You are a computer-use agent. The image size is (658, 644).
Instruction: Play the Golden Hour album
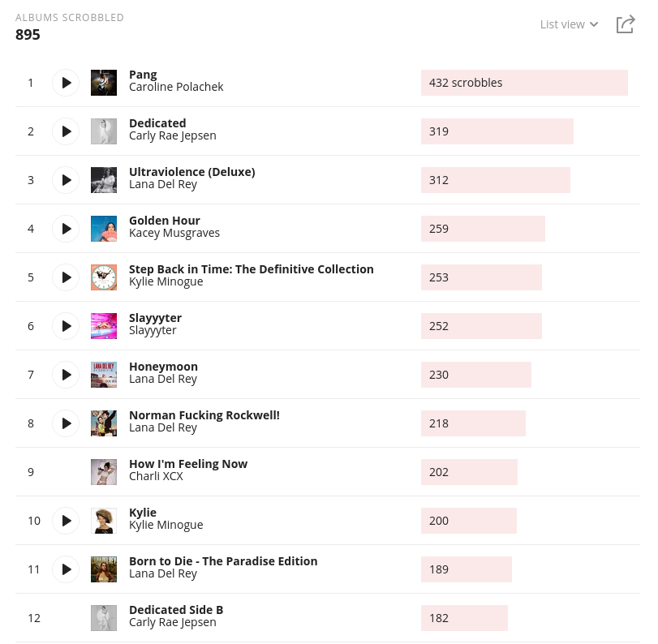pos(66,229)
